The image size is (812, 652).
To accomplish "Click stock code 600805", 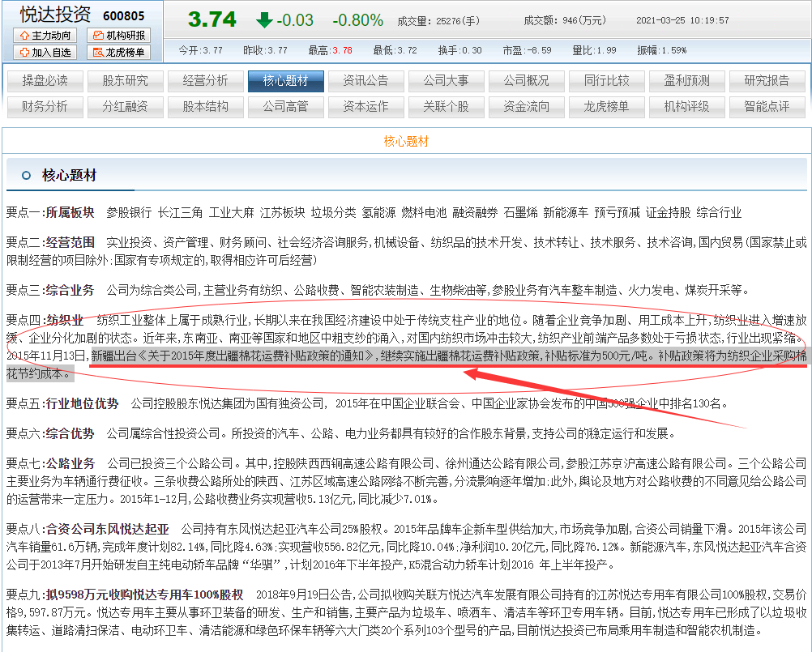I will tap(124, 16).
